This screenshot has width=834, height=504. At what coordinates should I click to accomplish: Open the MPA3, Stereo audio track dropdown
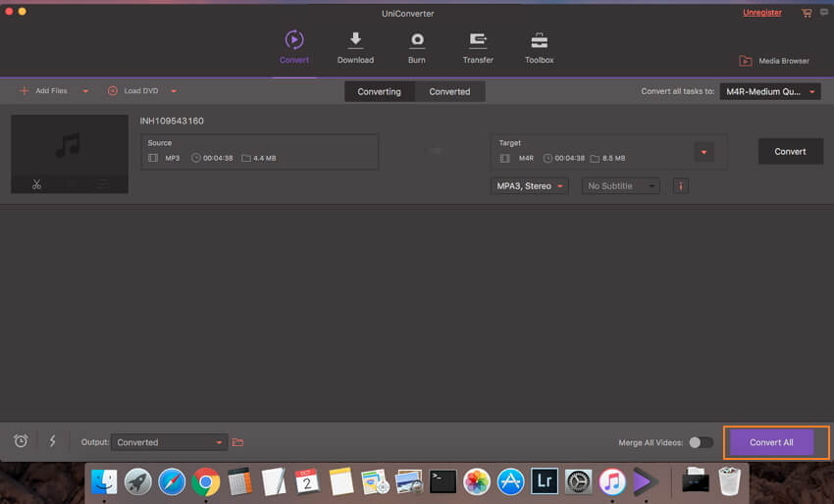coord(530,186)
